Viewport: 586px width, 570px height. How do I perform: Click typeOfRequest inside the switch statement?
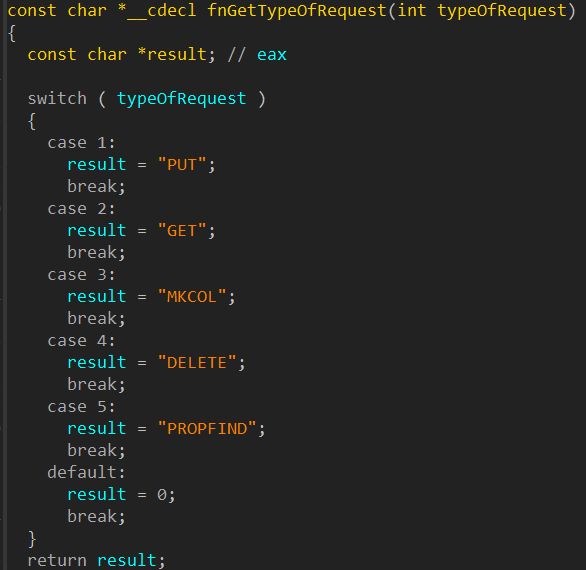[x=182, y=99]
